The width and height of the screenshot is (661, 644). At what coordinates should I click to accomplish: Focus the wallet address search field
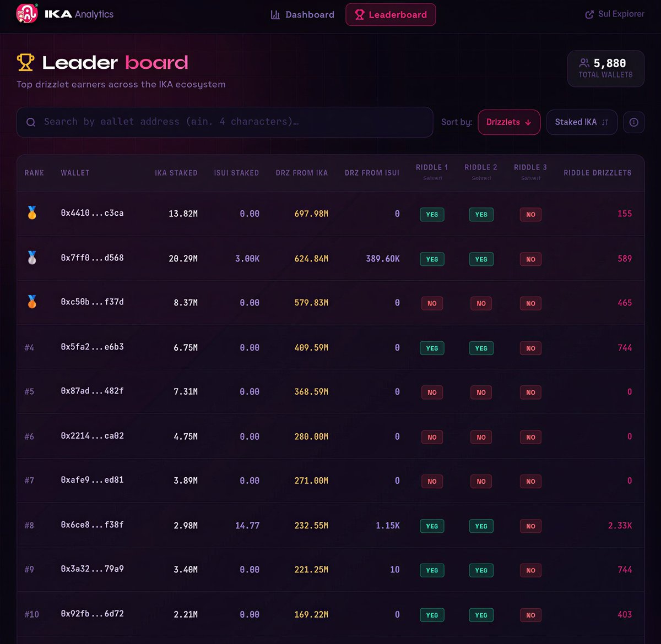click(x=225, y=122)
